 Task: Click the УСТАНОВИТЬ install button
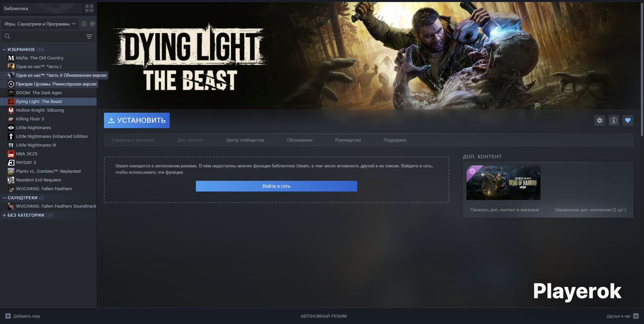[x=137, y=120]
